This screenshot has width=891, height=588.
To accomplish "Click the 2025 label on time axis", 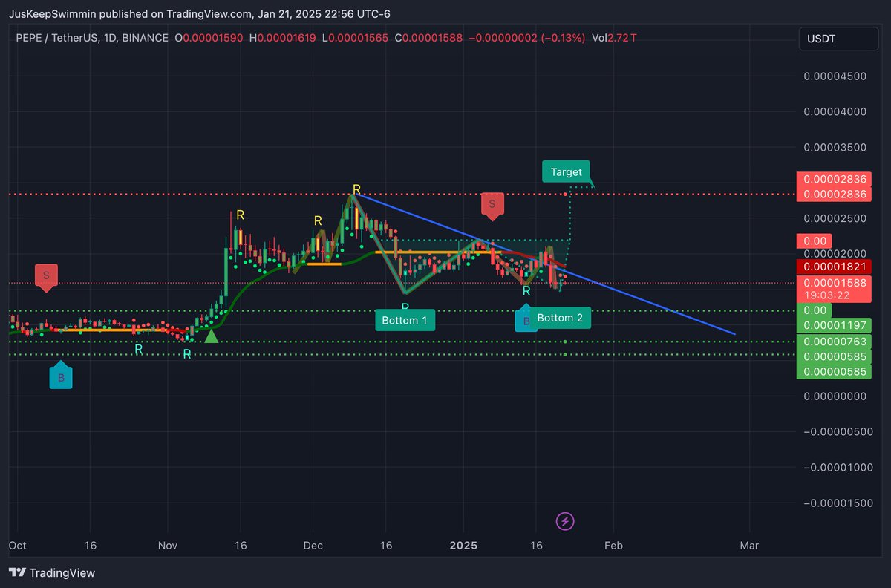I will (463, 545).
